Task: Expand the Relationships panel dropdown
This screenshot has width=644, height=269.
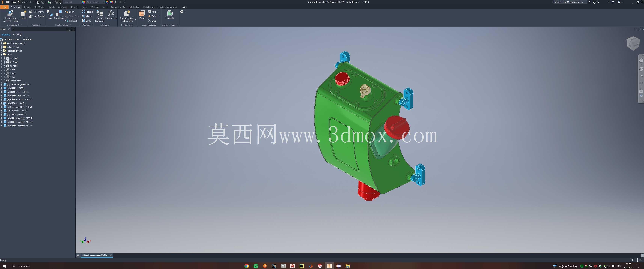Action: click(x=63, y=25)
